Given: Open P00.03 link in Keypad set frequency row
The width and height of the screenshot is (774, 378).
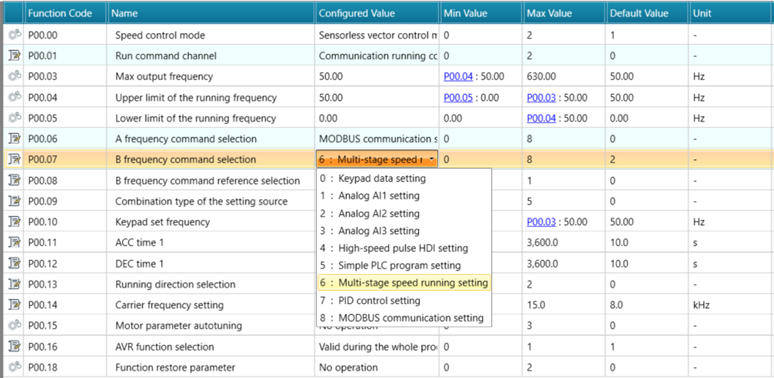Looking at the screenshot, I should click(x=542, y=222).
